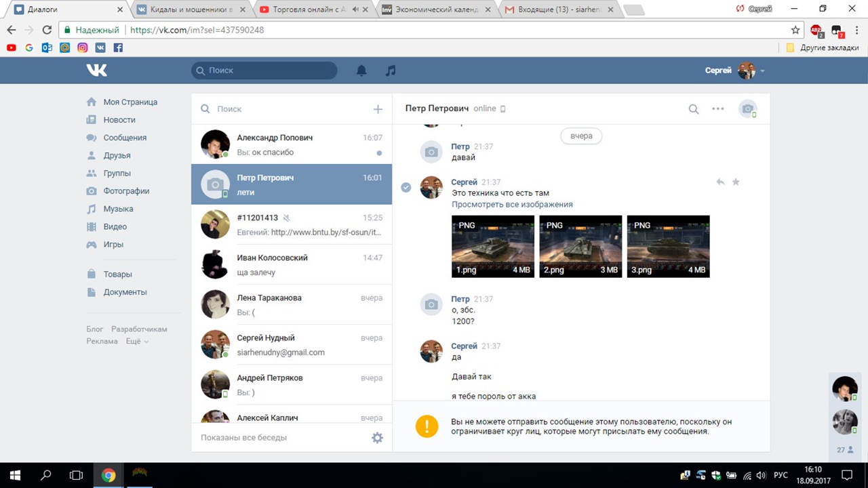Click the Просмотреть все изображения link
This screenshot has height=488, width=868.
pos(512,204)
